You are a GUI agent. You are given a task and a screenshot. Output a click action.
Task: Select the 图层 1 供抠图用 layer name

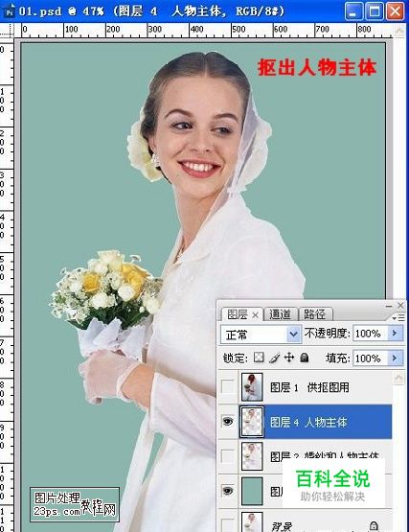point(309,387)
